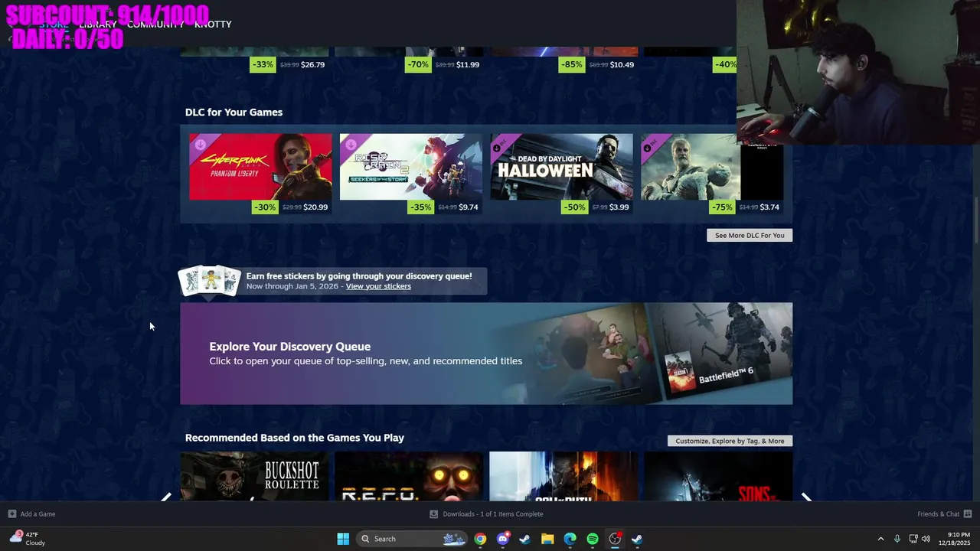Click the Windows taskbar Search box

point(412,539)
